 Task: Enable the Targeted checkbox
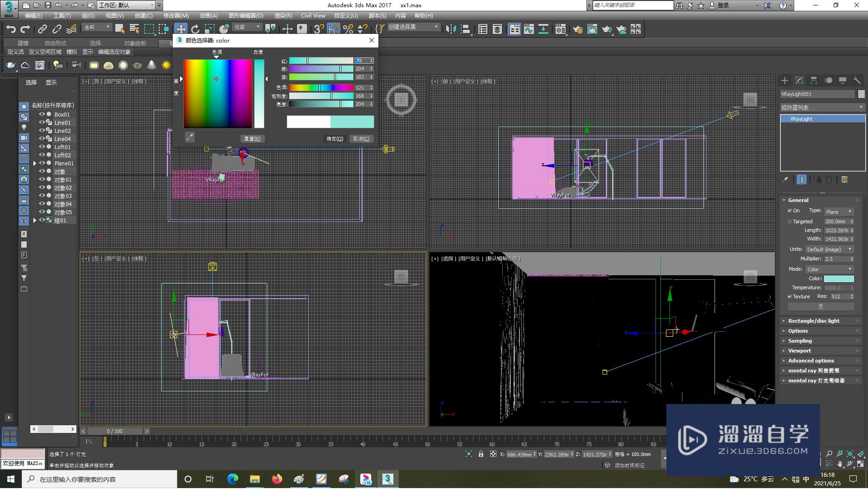(x=790, y=222)
